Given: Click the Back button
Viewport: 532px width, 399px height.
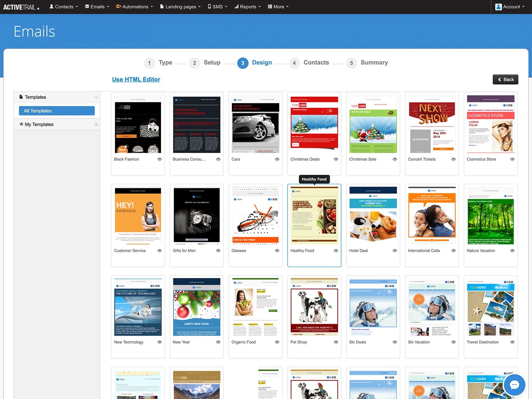Looking at the screenshot, I should point(505,79).
